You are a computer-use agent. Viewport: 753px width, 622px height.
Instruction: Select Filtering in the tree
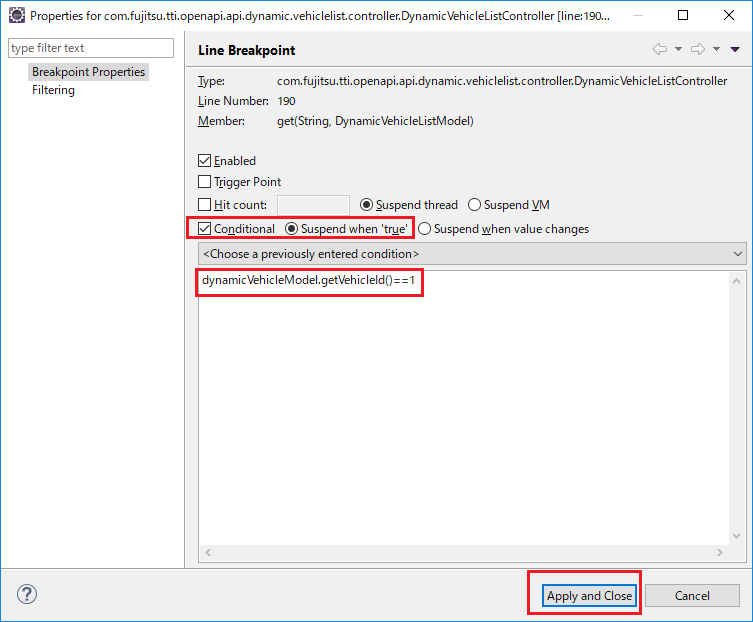[53, 90]
